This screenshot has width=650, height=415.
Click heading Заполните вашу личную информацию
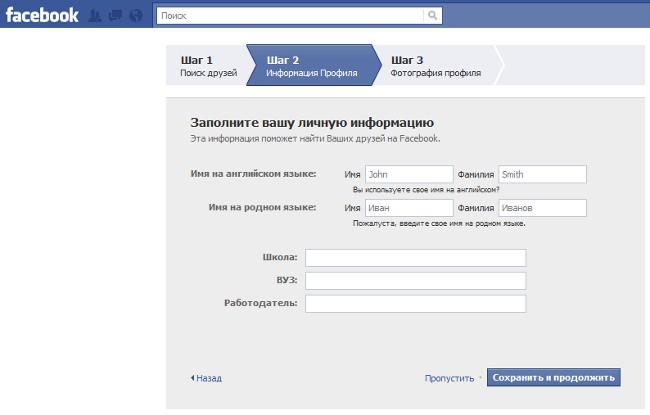[312, 123]
